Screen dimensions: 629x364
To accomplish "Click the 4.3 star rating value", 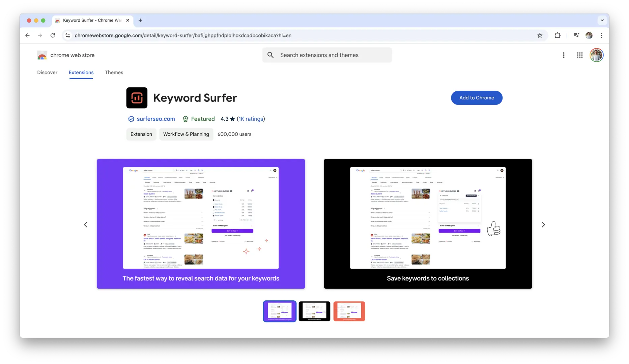I will point(228,119).
